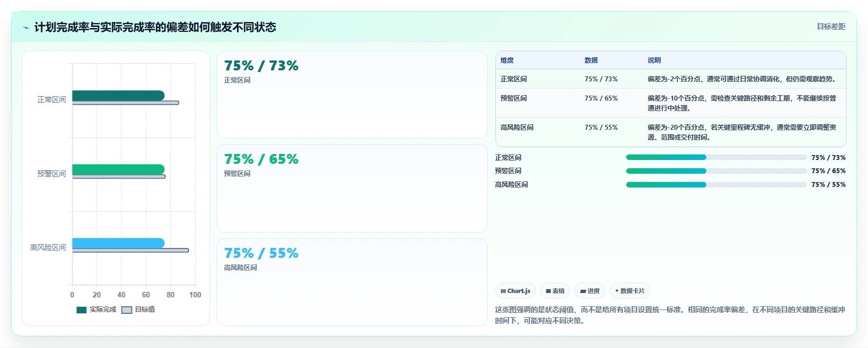Click the 数据 column header
The width and height of the screenshot is (868, 348).
(591, 60)
